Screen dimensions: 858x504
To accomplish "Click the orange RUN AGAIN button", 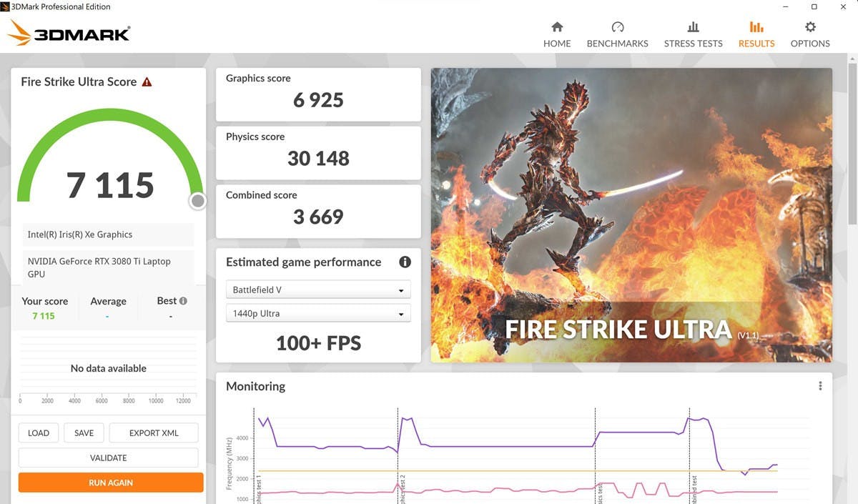I will 111,483.
